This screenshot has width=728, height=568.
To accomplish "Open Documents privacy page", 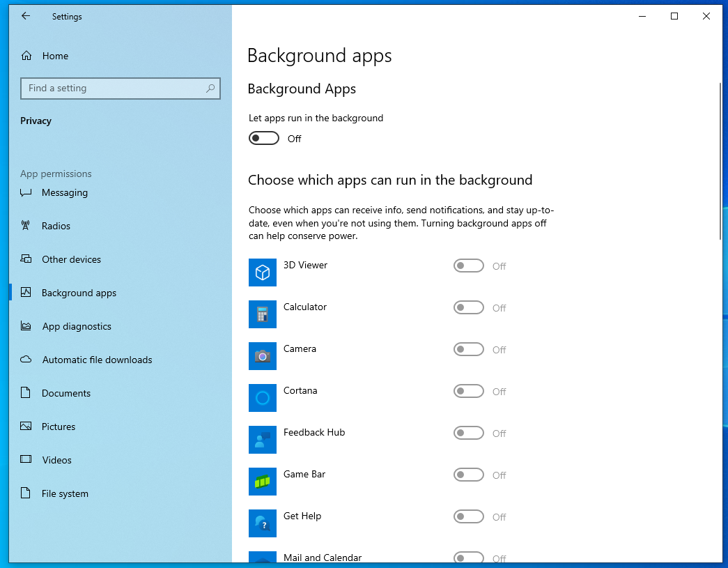I will [x=121, y=393].
